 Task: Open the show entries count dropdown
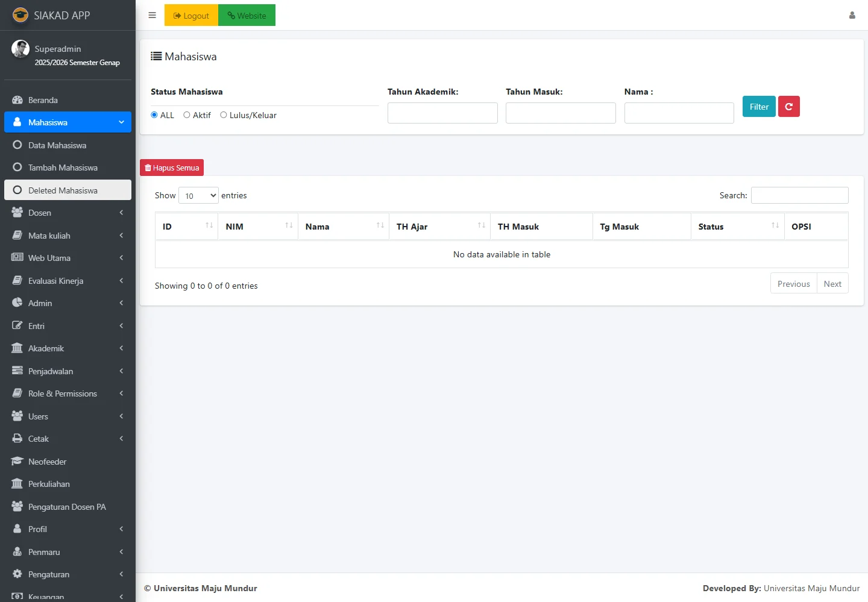pyautogui.click(x=198, y=196)
